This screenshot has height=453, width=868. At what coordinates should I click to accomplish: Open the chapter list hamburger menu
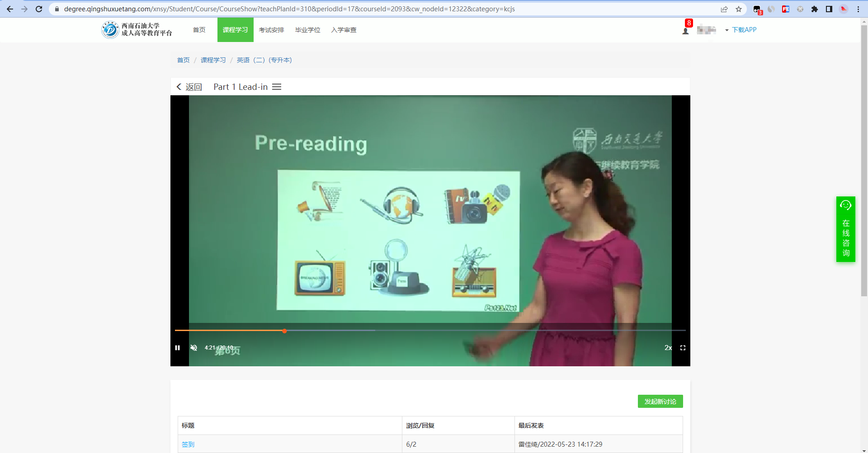pos(277,87)
